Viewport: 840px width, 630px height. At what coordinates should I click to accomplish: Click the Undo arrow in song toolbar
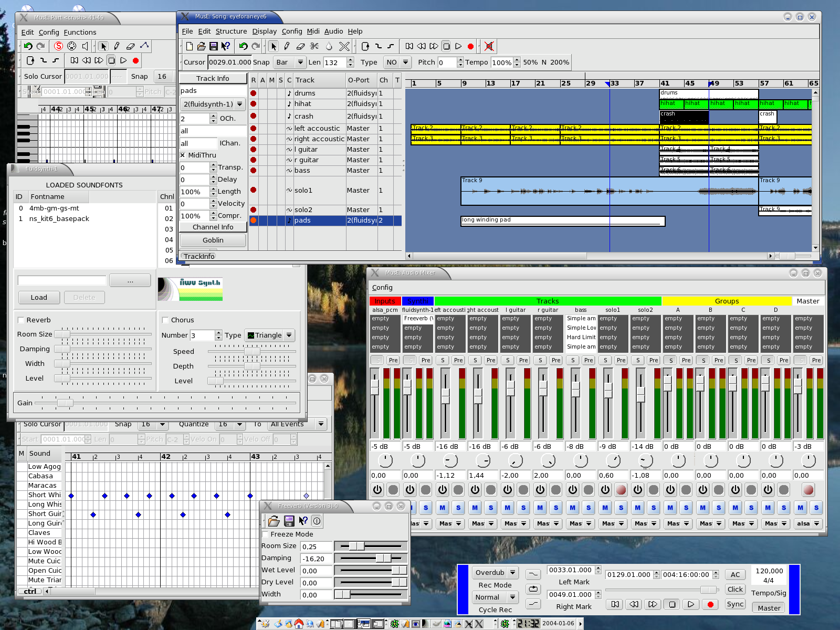tap(243, 46)
